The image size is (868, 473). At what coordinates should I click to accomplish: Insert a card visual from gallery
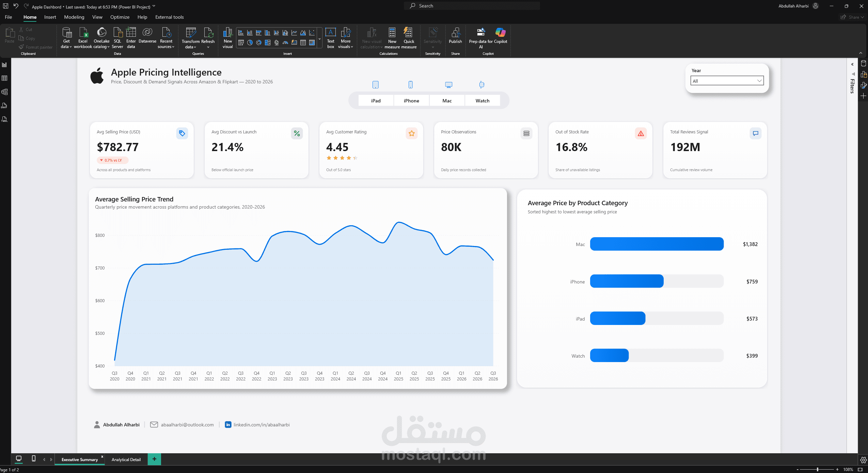[x=294, y=43]
